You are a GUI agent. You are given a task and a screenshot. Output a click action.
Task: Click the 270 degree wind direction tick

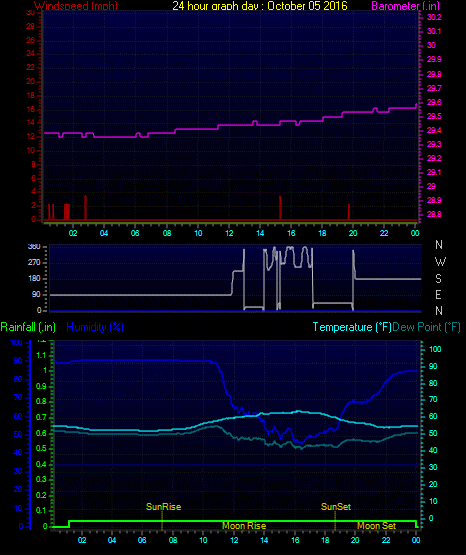coord(34,262)
